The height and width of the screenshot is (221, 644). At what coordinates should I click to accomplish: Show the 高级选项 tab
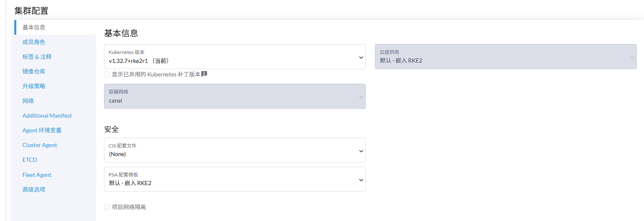[x=34, y=190]
